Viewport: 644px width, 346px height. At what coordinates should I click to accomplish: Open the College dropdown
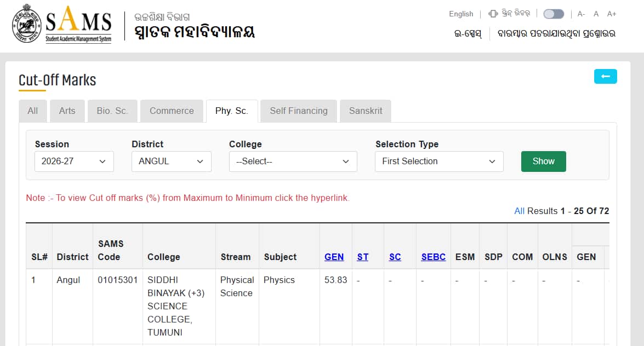(293, 162)
